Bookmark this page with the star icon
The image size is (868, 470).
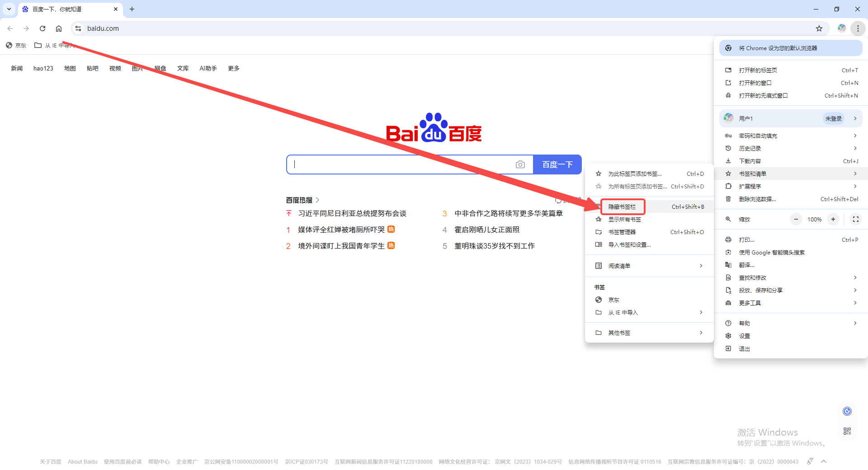[x=819, y=28]
